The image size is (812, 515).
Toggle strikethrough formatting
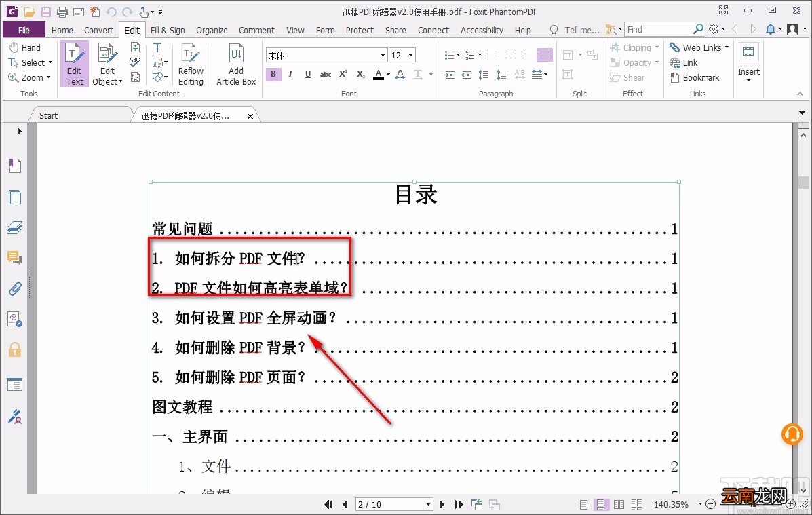(325, 74)
